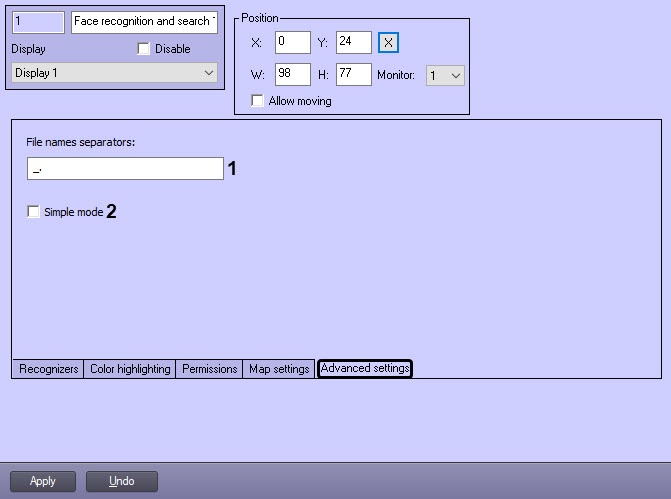Focus the H height input field
Screen dimensions: 671x499
tap(352, 75)
